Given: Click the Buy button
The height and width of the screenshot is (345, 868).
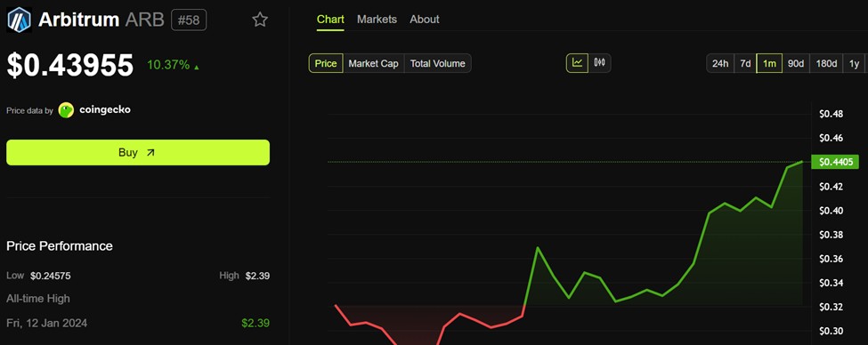Looking at the screenshot, I should [138, 153].
